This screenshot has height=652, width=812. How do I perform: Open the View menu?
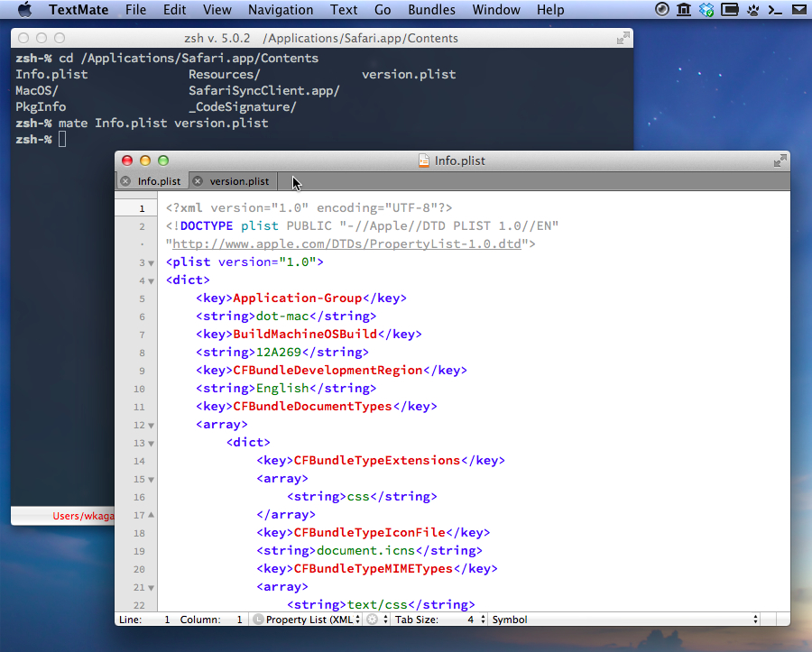tap(217, 10)
